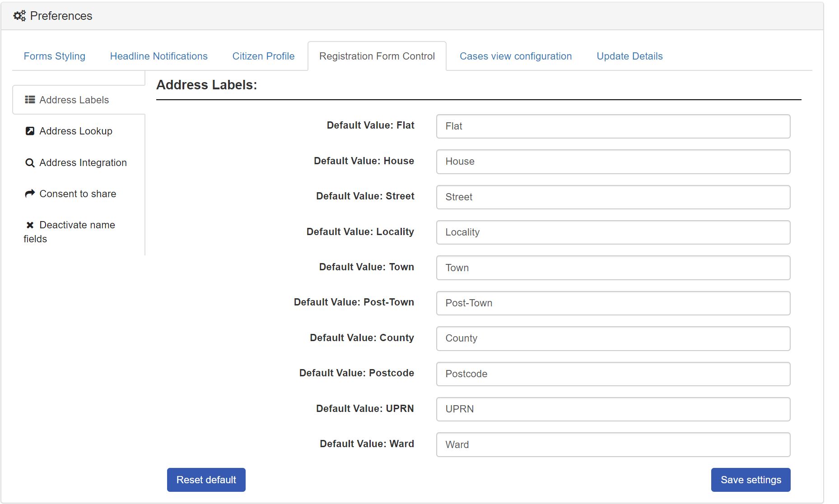Open the Update Details tab
Image resolution: width=839 pixels, height=504 pixels.
coord(629,56)
